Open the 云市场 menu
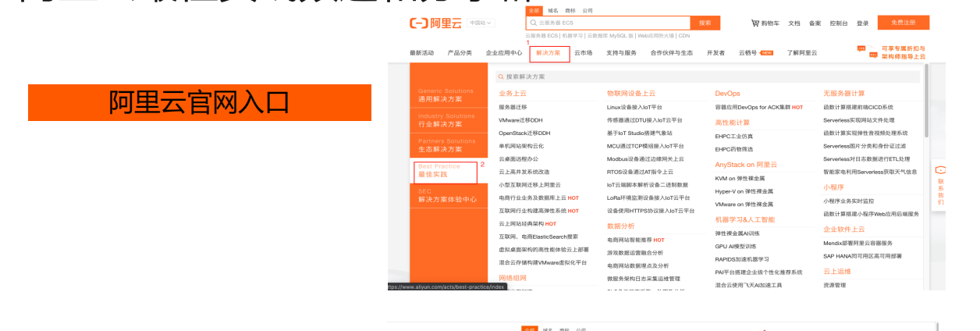The image size is (980, 331). 584,53
